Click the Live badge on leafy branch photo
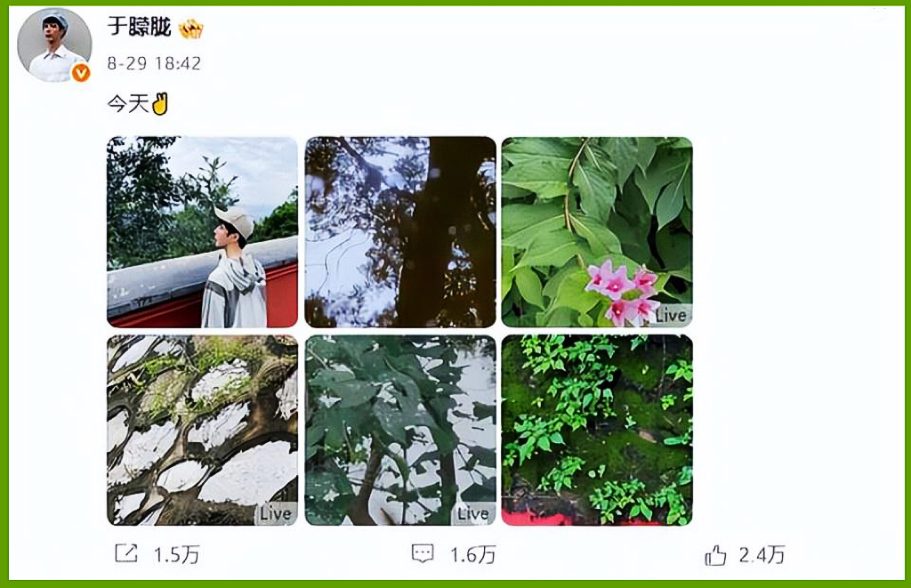The height and width of the screenshot is (588, 911). coord(473,513)
